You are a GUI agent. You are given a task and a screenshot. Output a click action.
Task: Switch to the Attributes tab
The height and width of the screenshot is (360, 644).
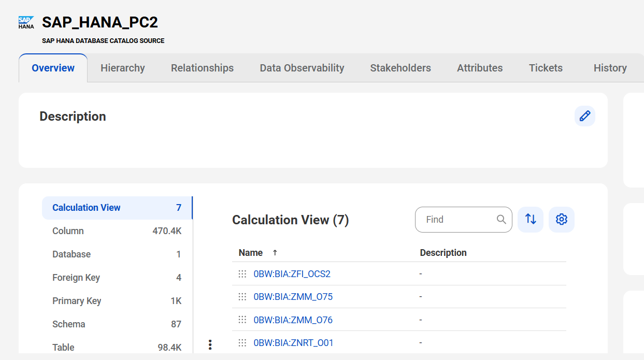(480, 68)
